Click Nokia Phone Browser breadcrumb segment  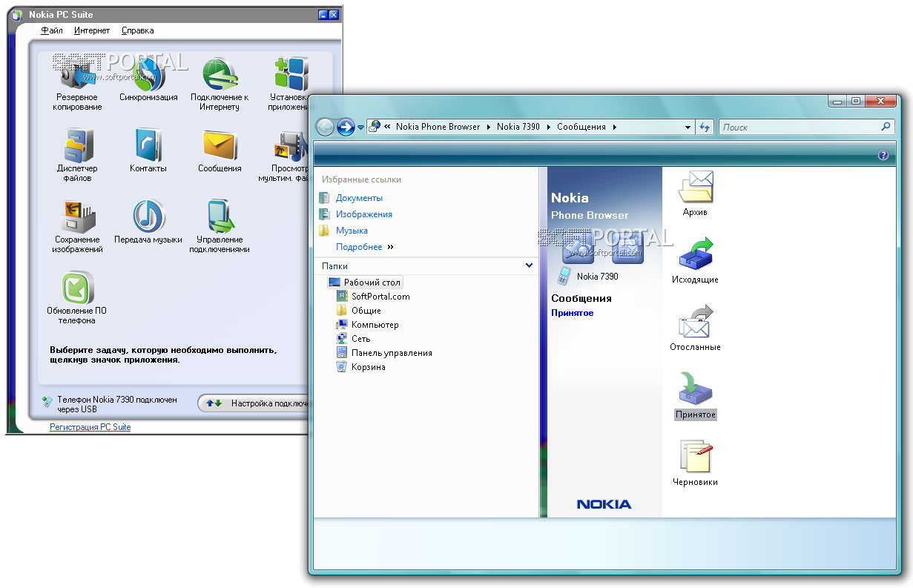pos(438,127)
